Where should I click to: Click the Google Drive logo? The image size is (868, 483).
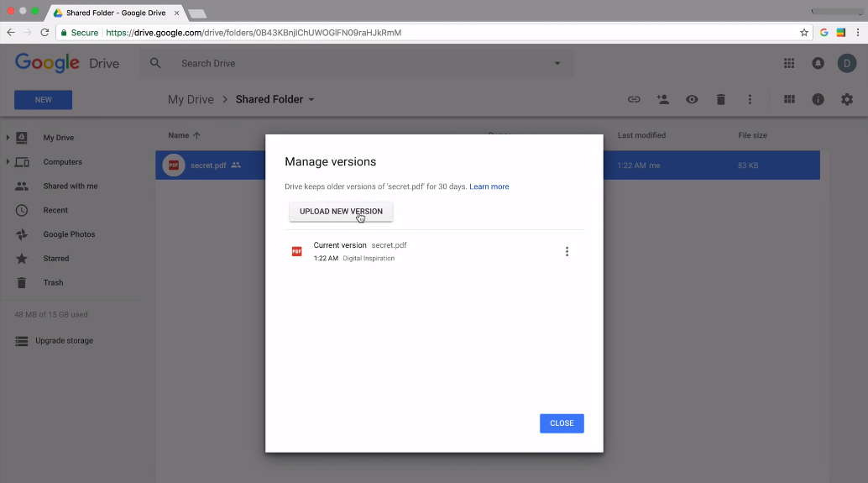pos(67,63)
